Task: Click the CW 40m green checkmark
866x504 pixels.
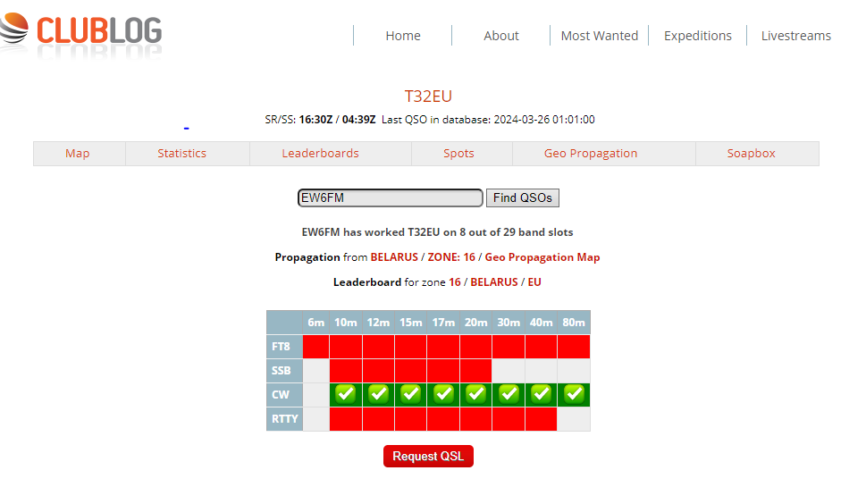Action: [541, 393]
